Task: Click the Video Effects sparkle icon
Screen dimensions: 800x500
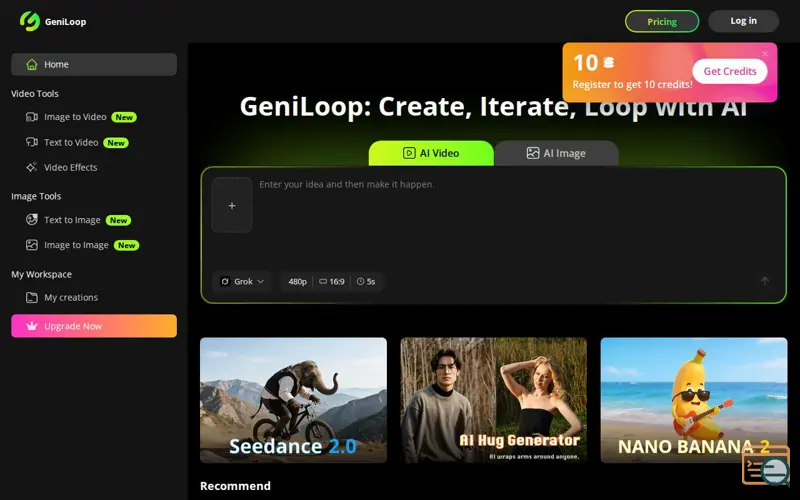Action: [x=32, y=167]
